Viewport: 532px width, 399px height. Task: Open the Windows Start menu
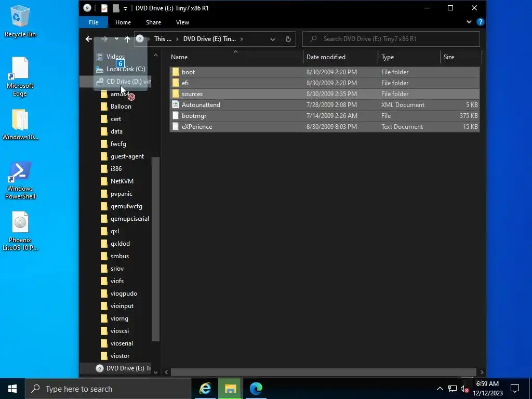click(x=12, y=389)
